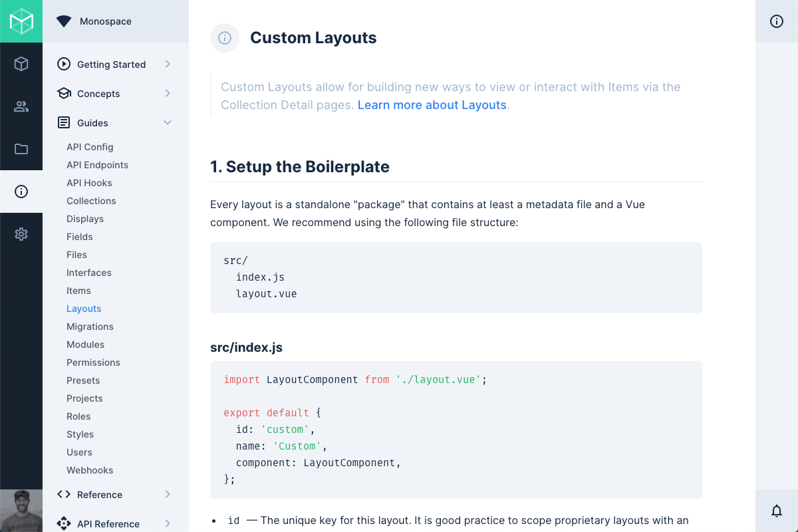Image resolution: width=798 pixels, height=532 pixels.
Task: Open the User Directory module
Action: pos(21,106)
